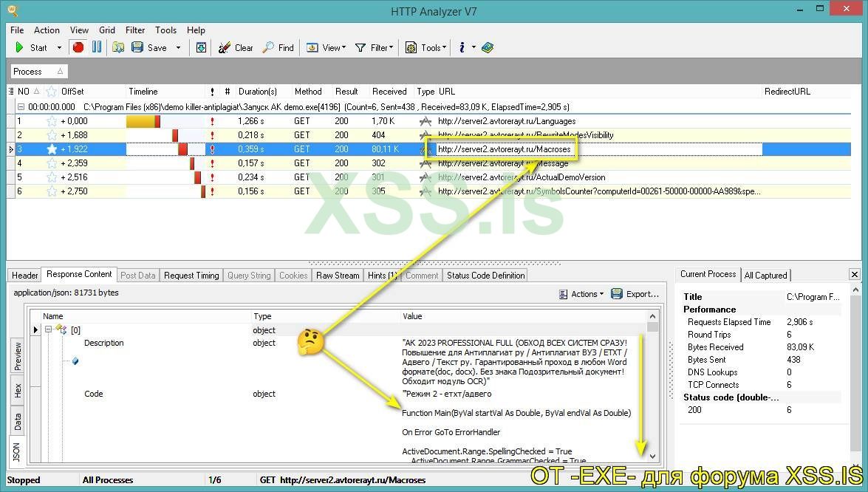Image resolution: width=868 pixels, height=492 pixels.
Task: Close the right statistics panel
Action: (854, 274)
